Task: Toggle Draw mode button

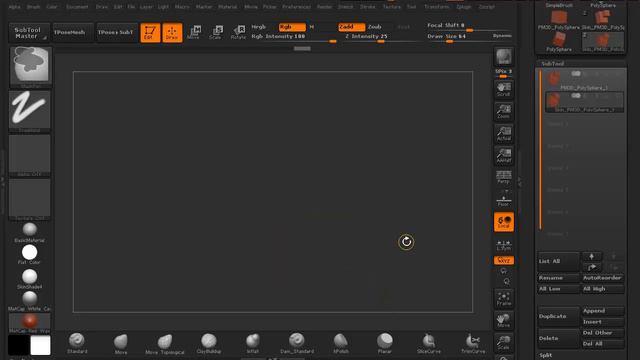Action: (172, 32)
